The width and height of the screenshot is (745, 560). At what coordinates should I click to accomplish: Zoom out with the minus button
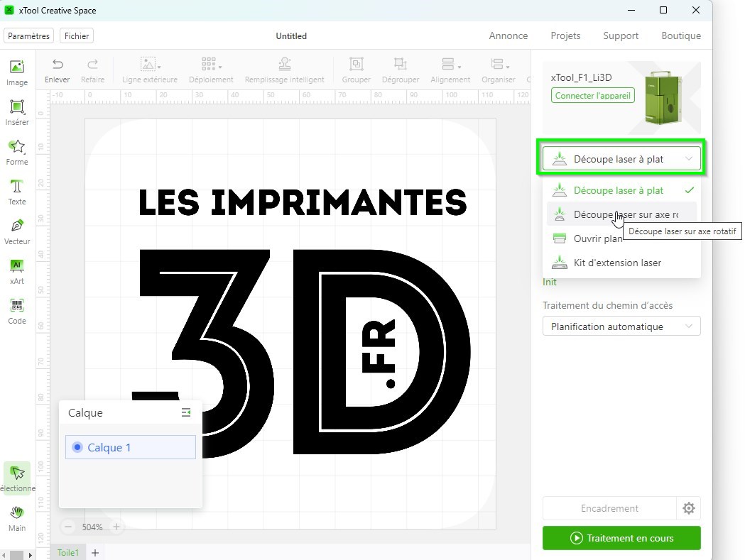68,526
